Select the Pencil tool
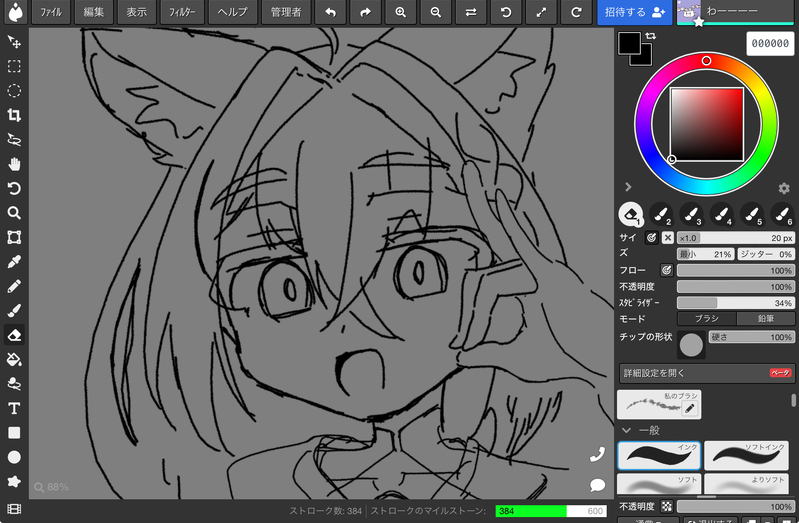The image size is (799, 523). [14, 286]
